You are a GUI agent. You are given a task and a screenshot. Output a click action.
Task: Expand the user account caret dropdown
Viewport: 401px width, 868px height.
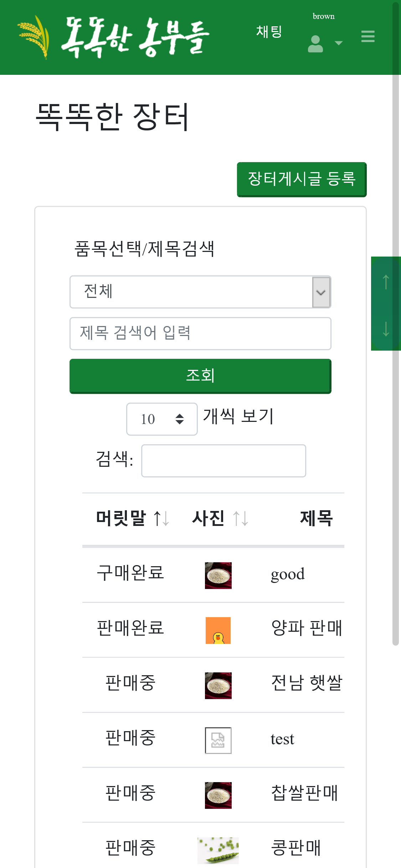pos(339,43)
